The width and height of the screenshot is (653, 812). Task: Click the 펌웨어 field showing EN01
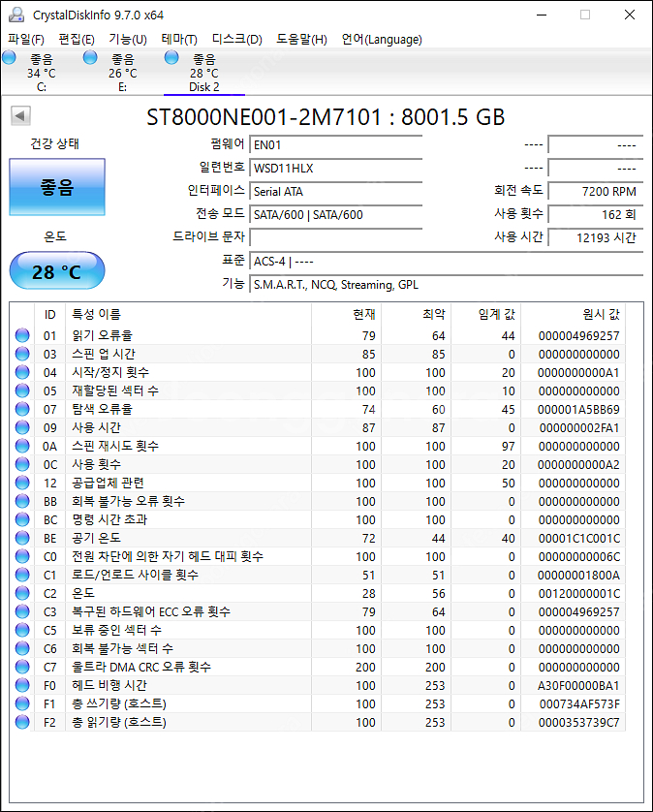click(335, 144)
